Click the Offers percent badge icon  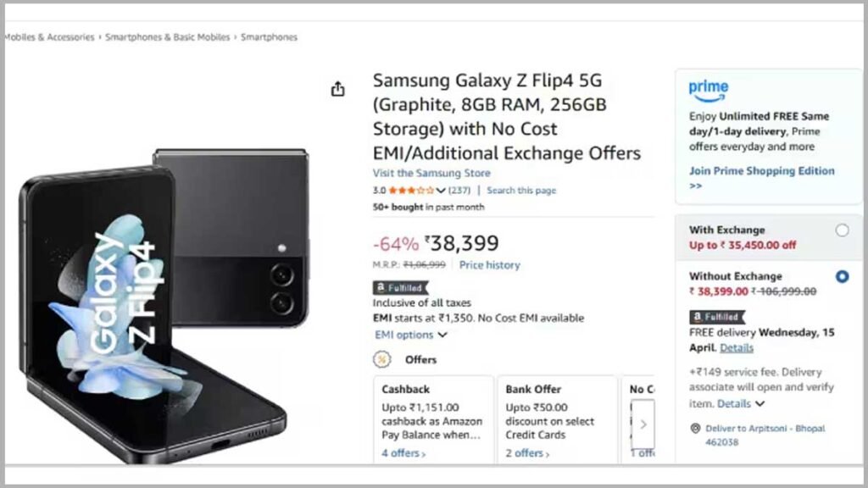pos(382,359)
